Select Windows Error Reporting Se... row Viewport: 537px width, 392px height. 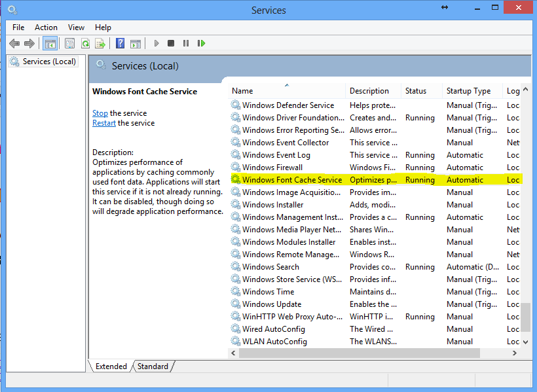pos(375,130)
